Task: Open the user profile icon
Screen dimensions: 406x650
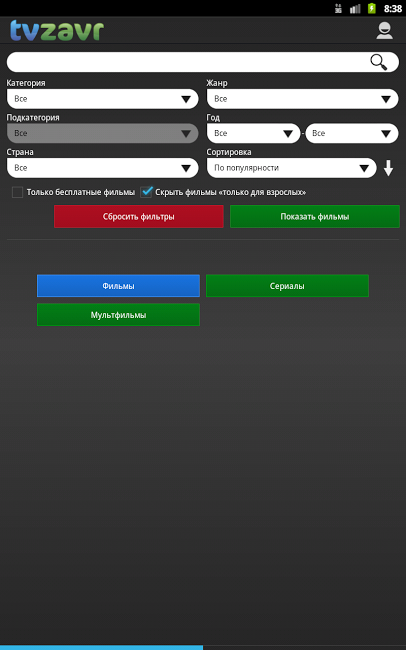Action: 384,31
